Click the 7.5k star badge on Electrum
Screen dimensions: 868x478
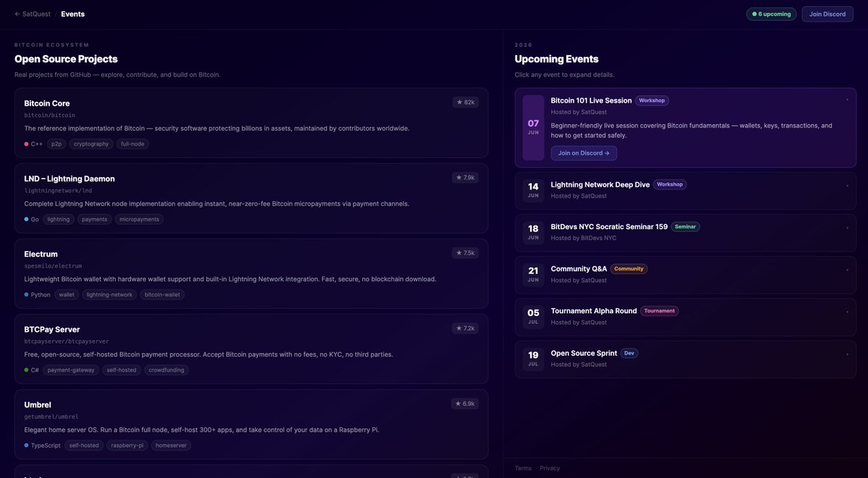[x=465, y=252]
